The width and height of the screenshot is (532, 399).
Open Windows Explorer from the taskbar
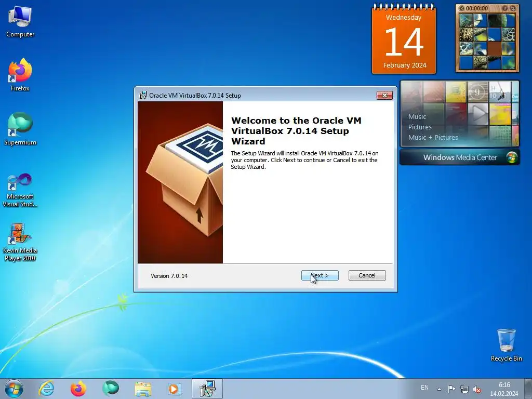tap(143, 389)
